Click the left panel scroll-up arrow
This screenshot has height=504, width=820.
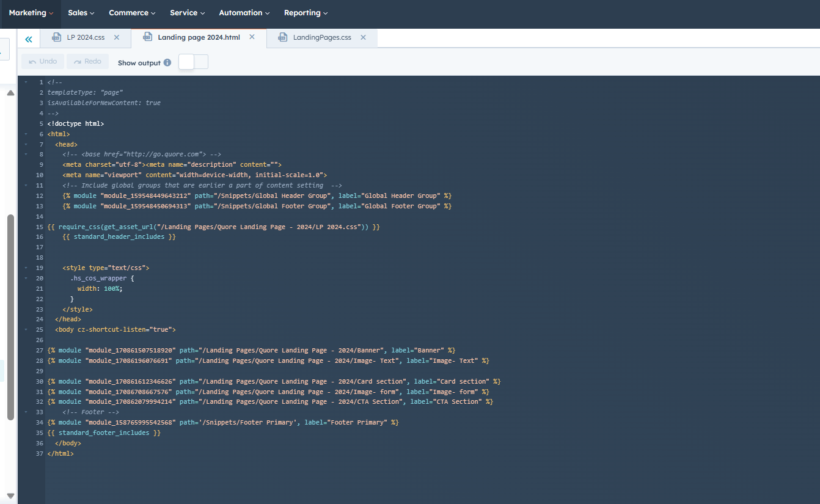click(x=10, y=93)
